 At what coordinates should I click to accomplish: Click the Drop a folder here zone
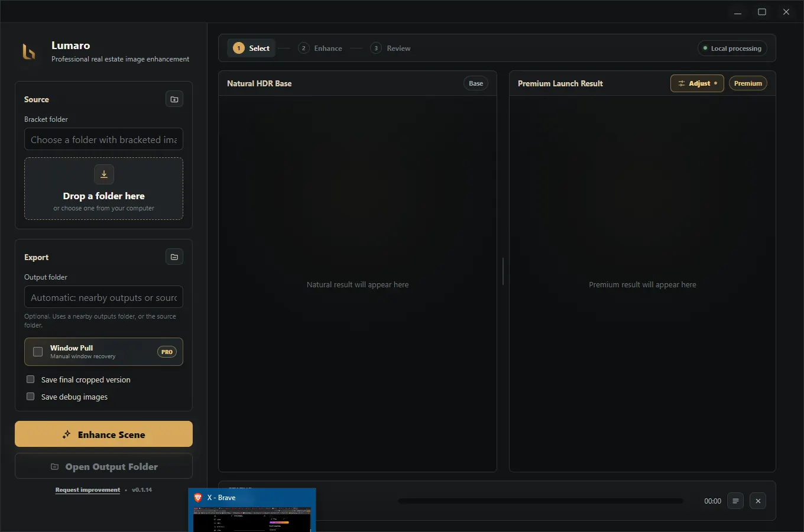coord(103,189)
